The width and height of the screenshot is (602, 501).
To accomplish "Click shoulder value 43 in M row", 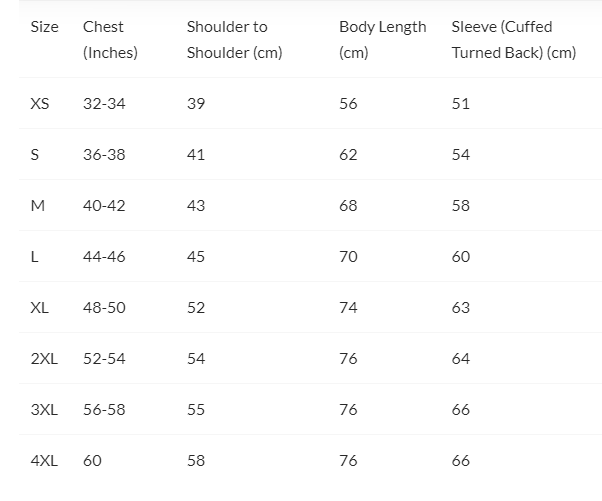I will pyautogui.click(x=196, y=206).
